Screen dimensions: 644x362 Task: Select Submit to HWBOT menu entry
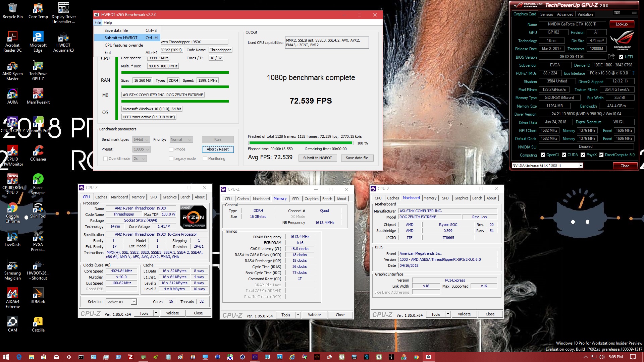pyautogui.click(x=127, y=38)
